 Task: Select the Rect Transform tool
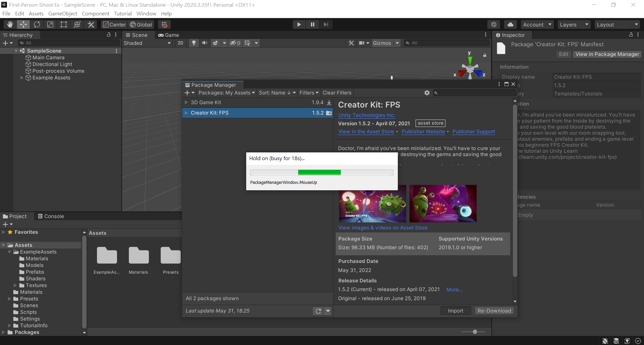tap(64, 24)
